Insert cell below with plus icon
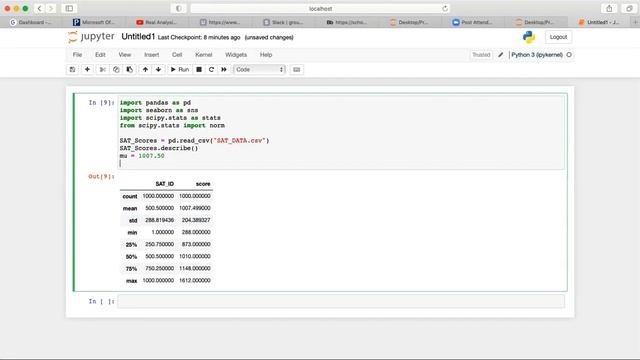640x360 pixels. 87,69
